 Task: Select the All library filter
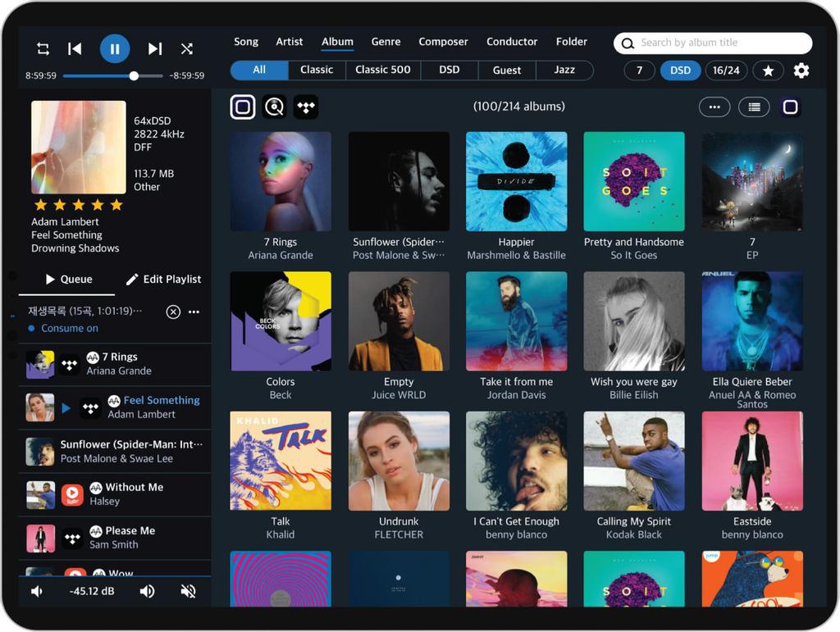click(x=259, y=70)
